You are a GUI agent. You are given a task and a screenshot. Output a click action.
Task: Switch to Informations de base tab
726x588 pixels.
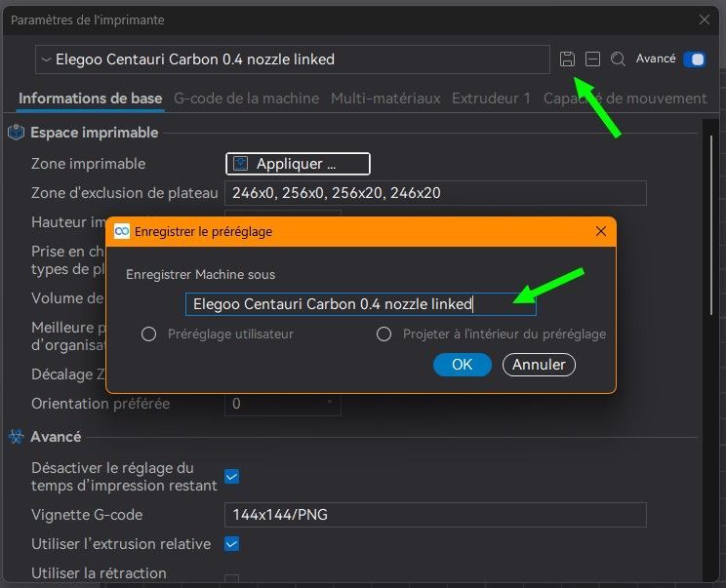pos(91,98)
